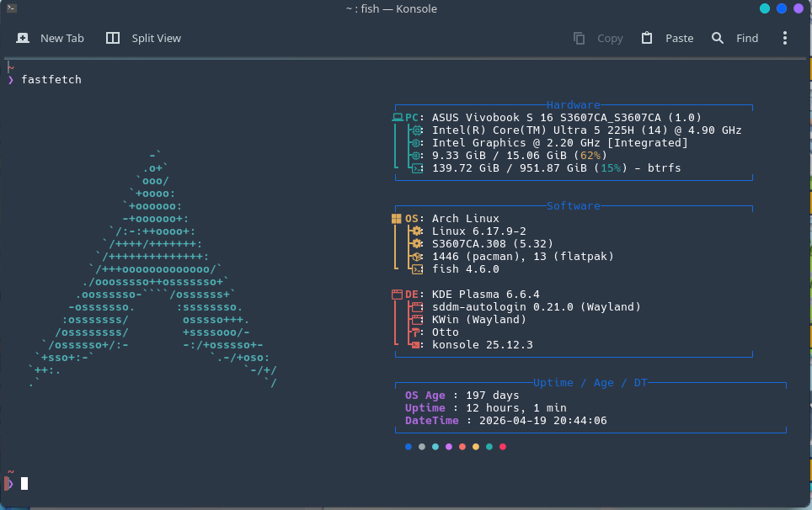Click the window icon beside sddm-autologin
Viewport: 812px width, 510px height.
(418, 307)
